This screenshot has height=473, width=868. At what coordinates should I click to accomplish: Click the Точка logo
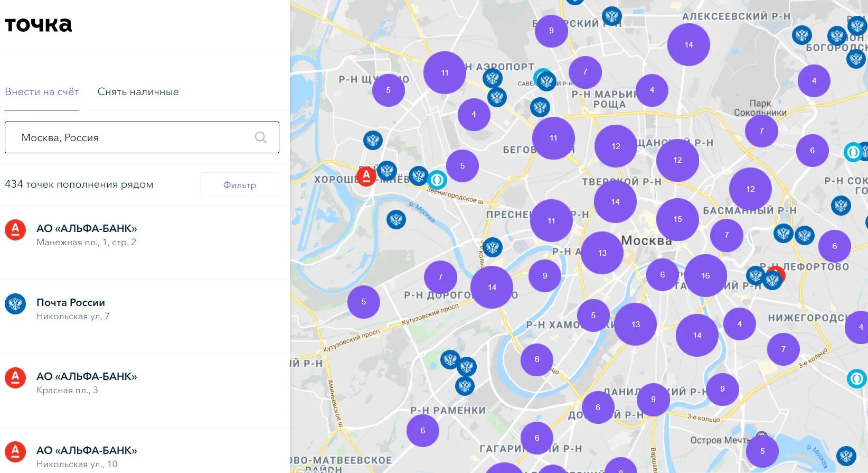[x=38, y=24]
